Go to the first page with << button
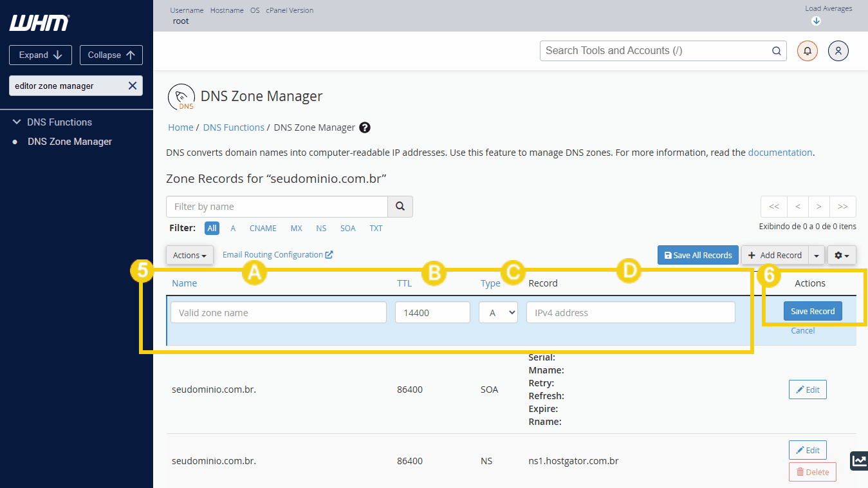 774,207
